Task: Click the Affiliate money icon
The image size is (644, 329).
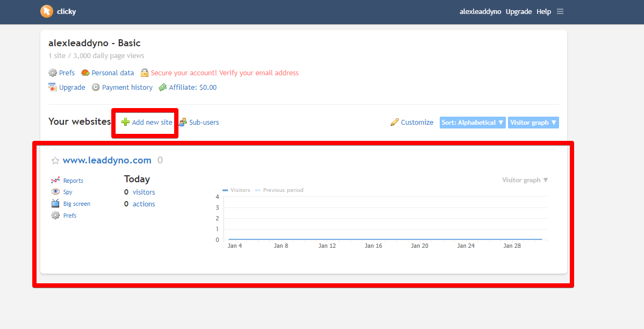Action: pyautogui.click(x=163, y=87)
